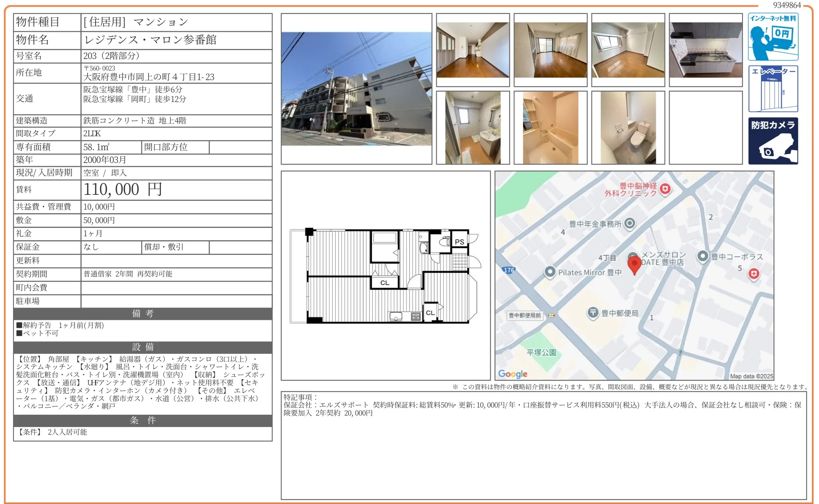Click the 豊中コーポラス map marker
This screenshot has height=504, width=819.
[x=703, y=256]
